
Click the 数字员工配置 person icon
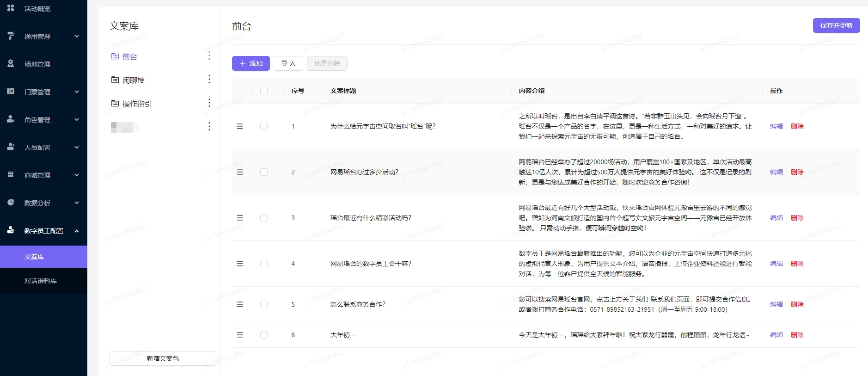[x=11, y=230]
